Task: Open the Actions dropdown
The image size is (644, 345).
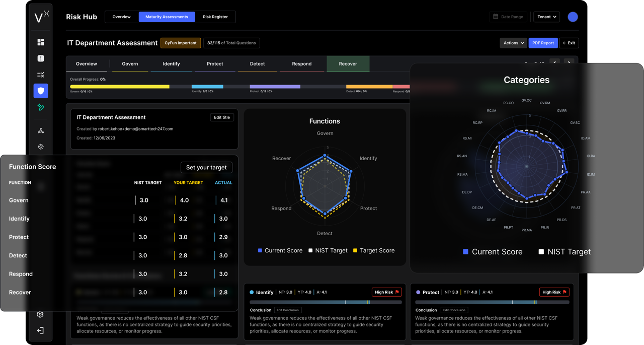Action: coord(513,43)
